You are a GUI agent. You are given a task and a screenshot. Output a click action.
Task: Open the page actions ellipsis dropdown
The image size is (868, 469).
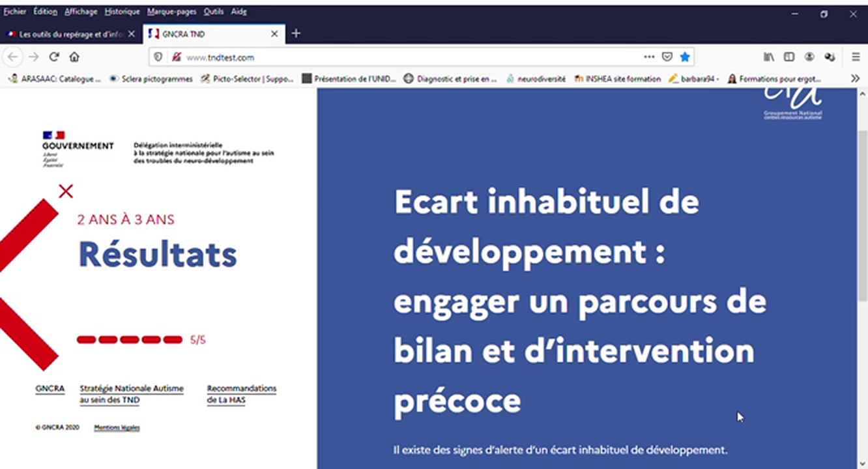[649, 57]
